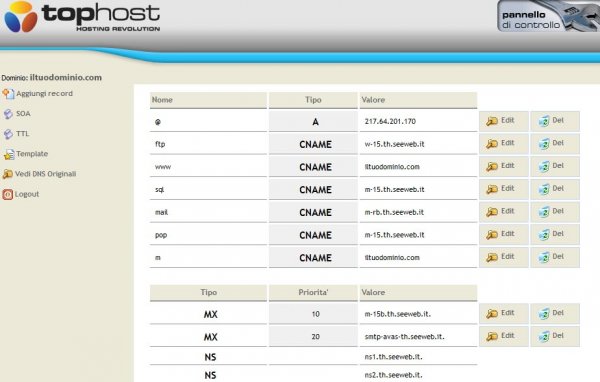Viewport: 600px width, 382px height.
Task: Click the Tophost logo
Action: [82, 17]
